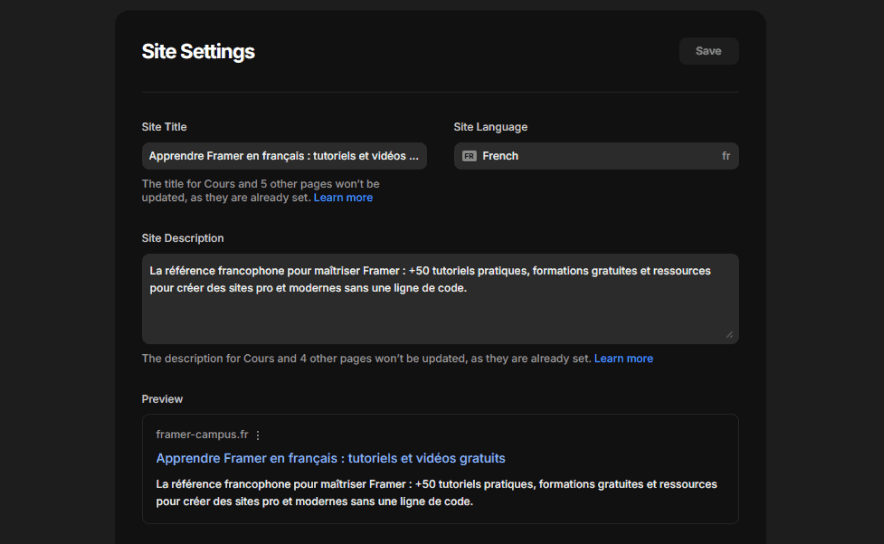Click inside the Site Description text area

(x=440, y=299)
